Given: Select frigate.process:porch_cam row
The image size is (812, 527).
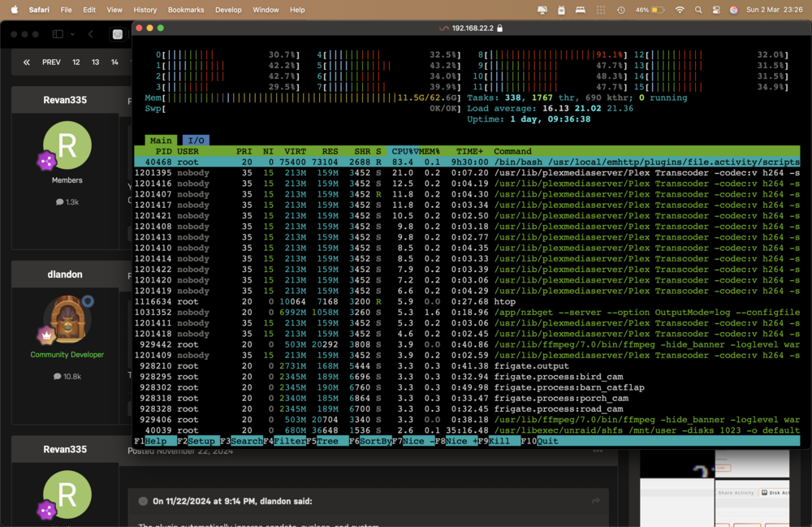Looking at the screenshot, I should pyautogui.click(x=467, y=398).
